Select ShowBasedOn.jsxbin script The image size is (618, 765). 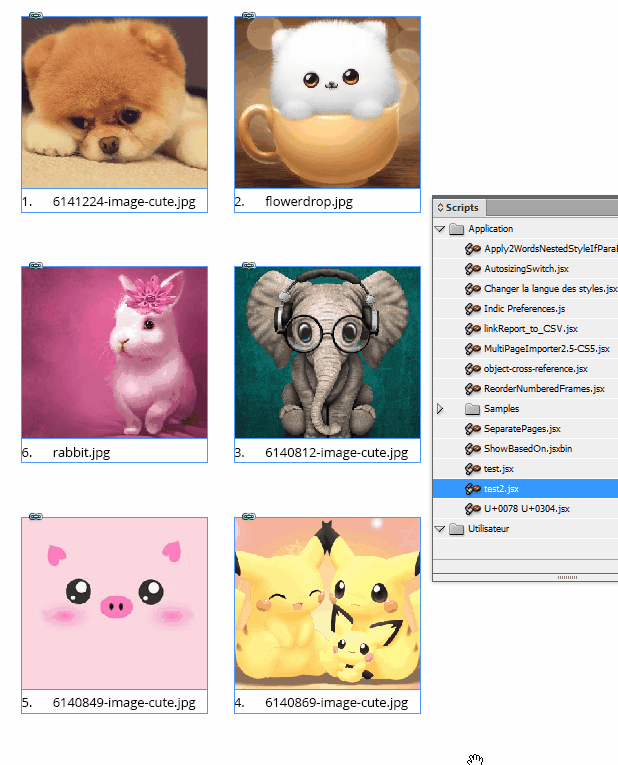click(x=528, y=449)
